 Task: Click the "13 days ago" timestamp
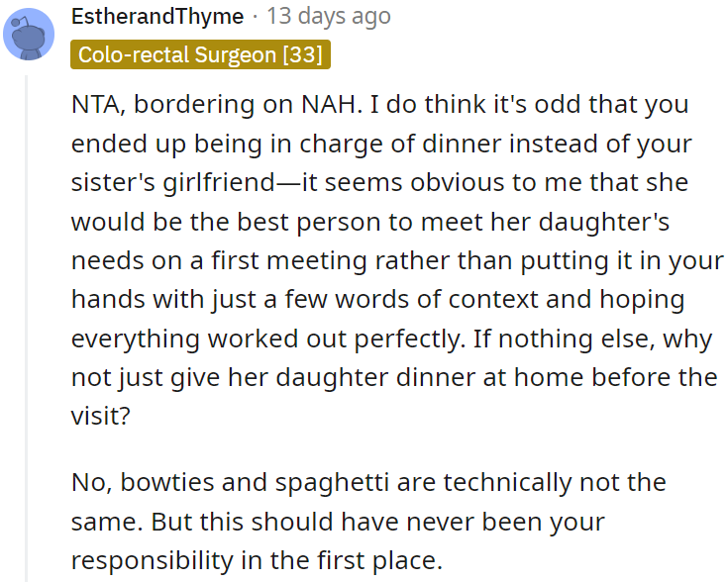tap(327, 16)
